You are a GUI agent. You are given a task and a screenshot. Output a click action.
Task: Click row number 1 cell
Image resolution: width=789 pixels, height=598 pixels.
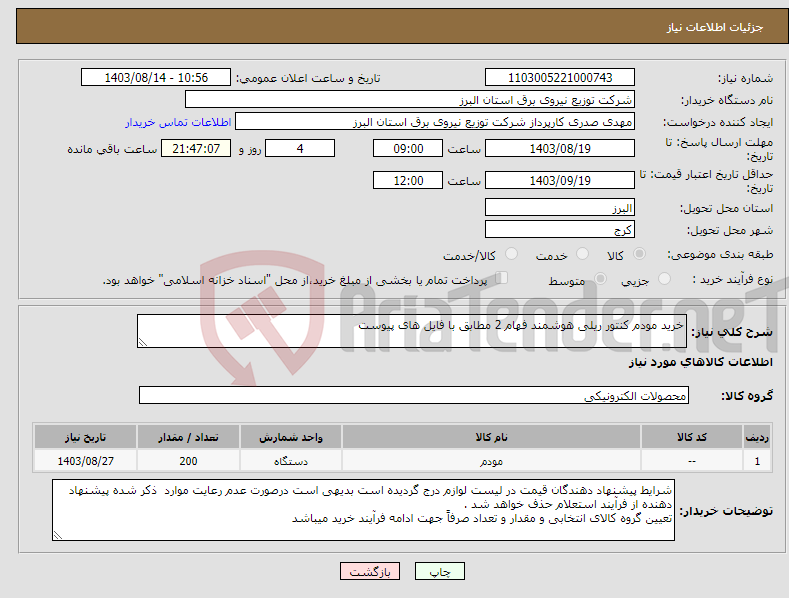(x=757, y=461)
